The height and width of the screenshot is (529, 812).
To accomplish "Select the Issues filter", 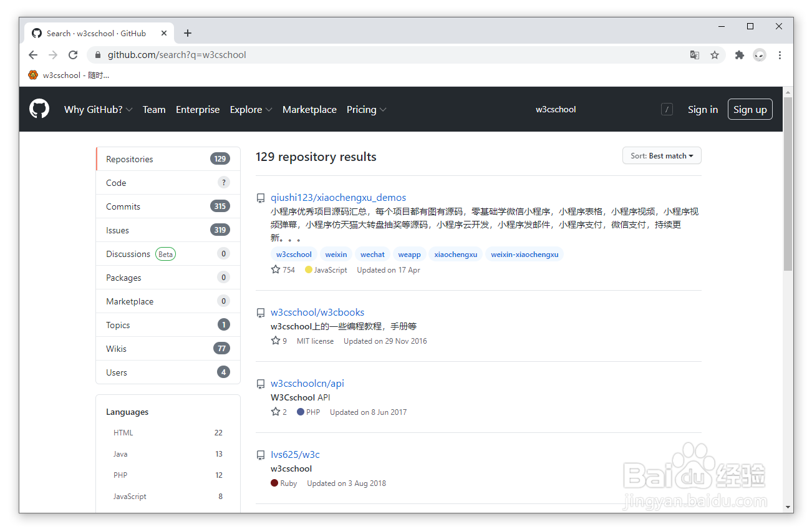I will pos(168,230).
